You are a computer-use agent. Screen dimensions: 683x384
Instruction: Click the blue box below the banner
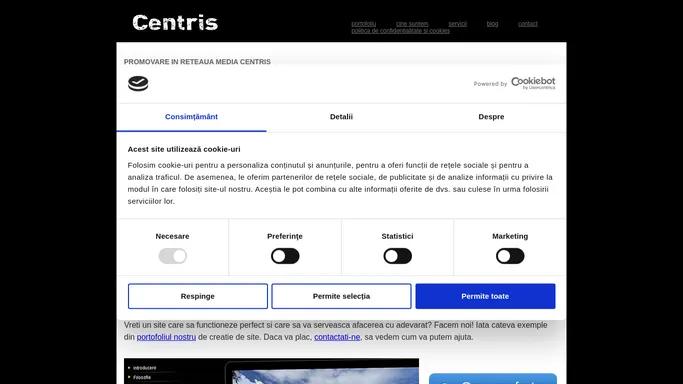pos(493,378)
